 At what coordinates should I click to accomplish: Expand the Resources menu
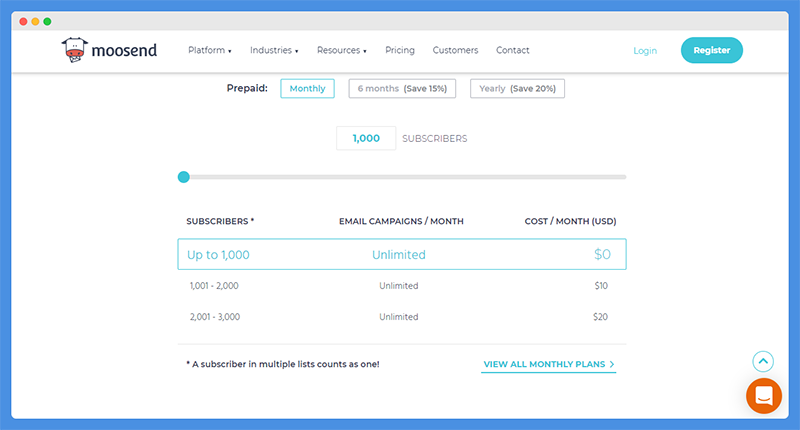coord(342,50)
